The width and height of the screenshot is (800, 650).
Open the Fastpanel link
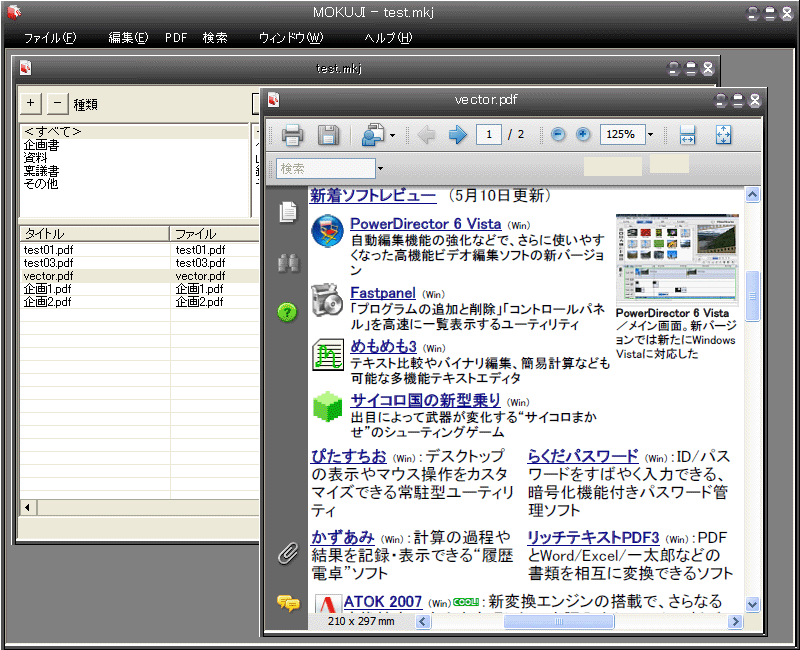tap(383, 293)
